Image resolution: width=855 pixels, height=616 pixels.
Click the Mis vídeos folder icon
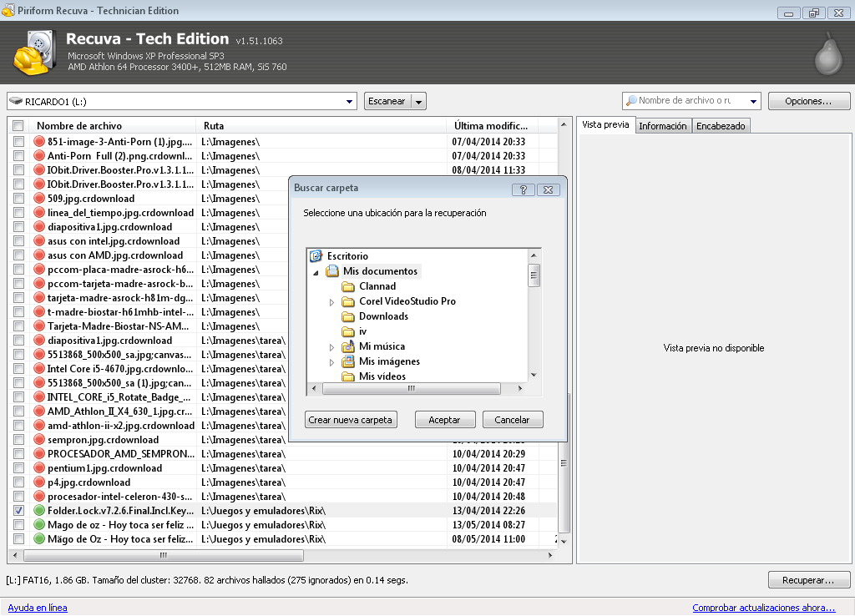pos(348,376)
